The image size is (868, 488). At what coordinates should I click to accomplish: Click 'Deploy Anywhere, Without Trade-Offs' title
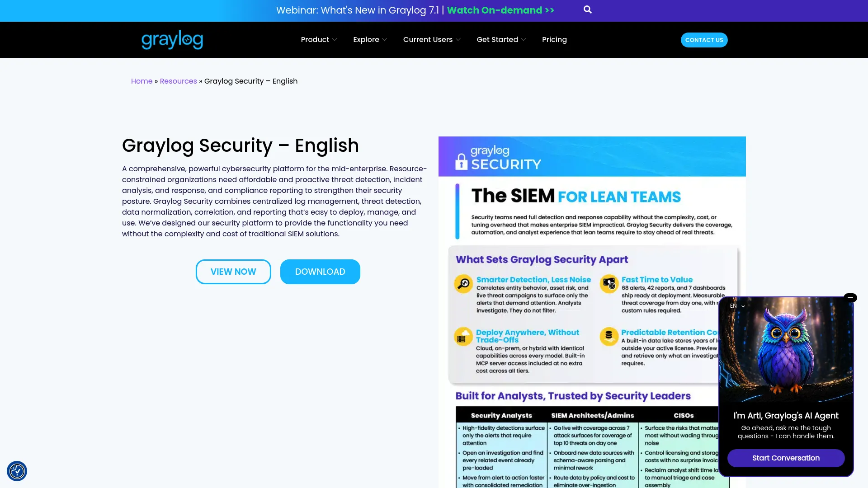[x=527, y=336]
